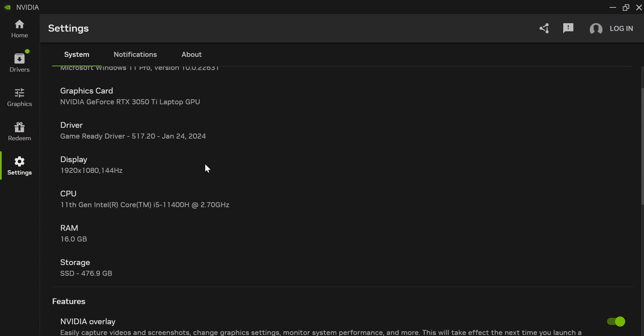Open the Graphics settings section
The image size is (644, 336).
point(20,98)
